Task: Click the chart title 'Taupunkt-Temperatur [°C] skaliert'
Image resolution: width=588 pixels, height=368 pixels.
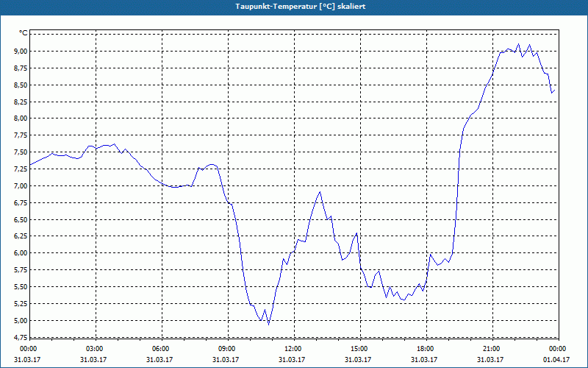Action: coord(301,7)
